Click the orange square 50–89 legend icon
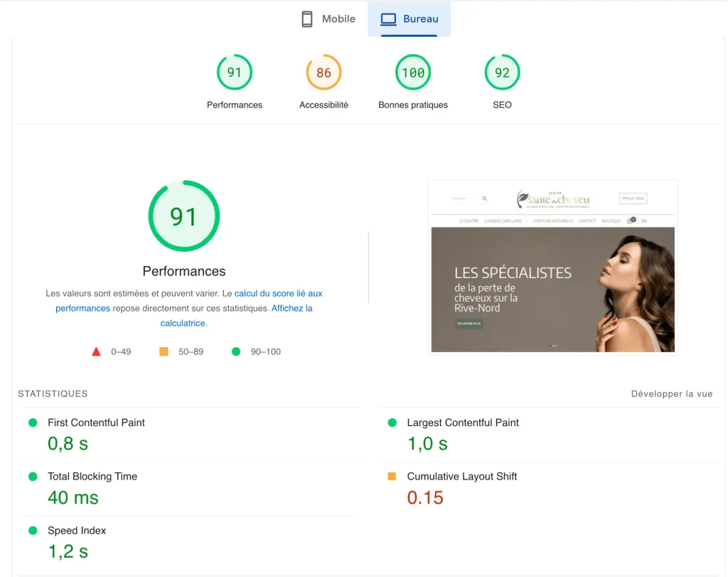 (x=164, y=351)
